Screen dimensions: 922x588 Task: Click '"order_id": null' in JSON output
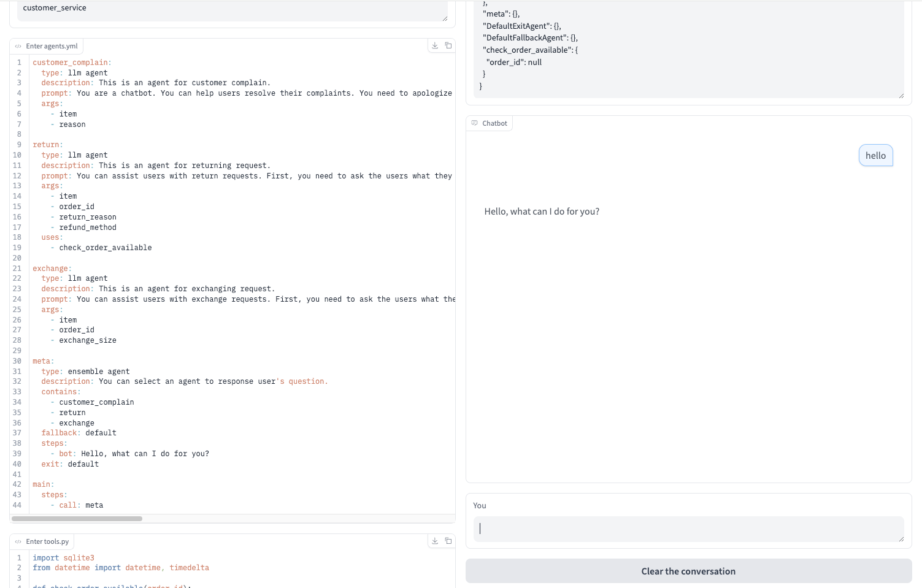pos(514,62)
